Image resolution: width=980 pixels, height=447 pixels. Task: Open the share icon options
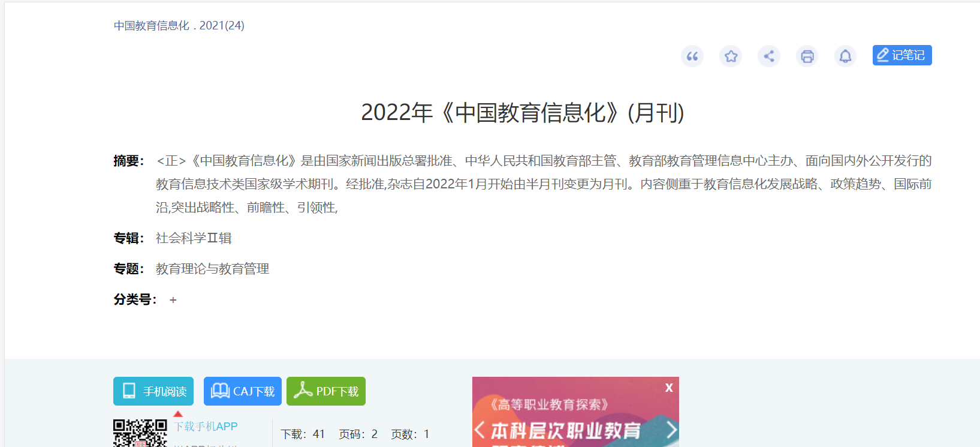coord(769,56)
